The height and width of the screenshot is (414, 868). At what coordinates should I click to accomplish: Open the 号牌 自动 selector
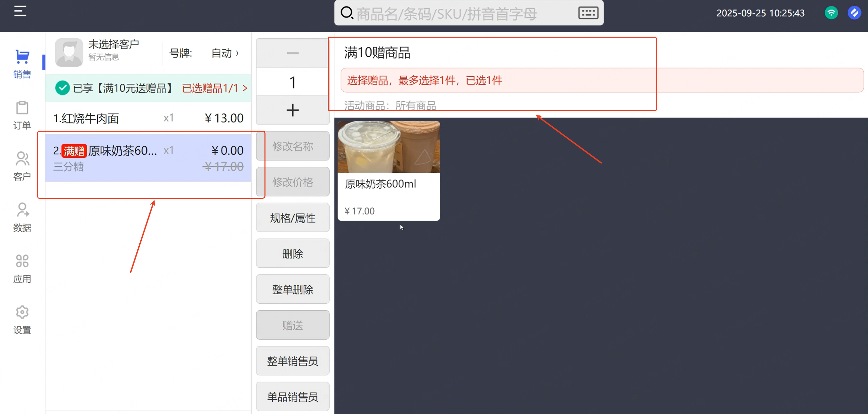pyautogui.click(x=224, y=53)
